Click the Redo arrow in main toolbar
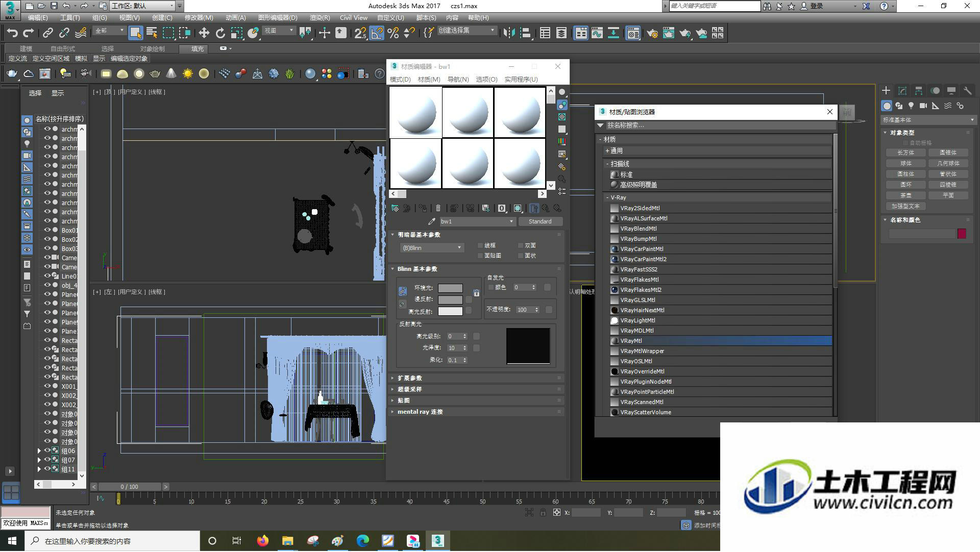 tap(29, 33)
